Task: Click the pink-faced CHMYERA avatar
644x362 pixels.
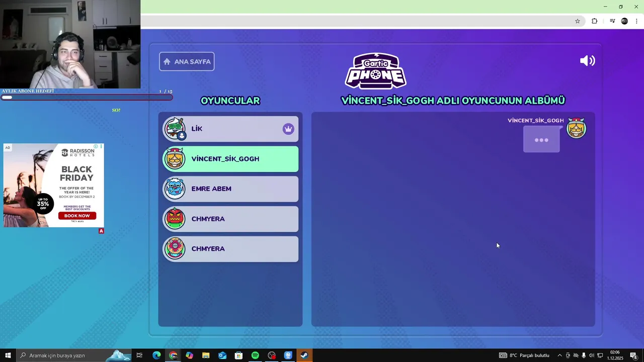Action: click(175, 249)
